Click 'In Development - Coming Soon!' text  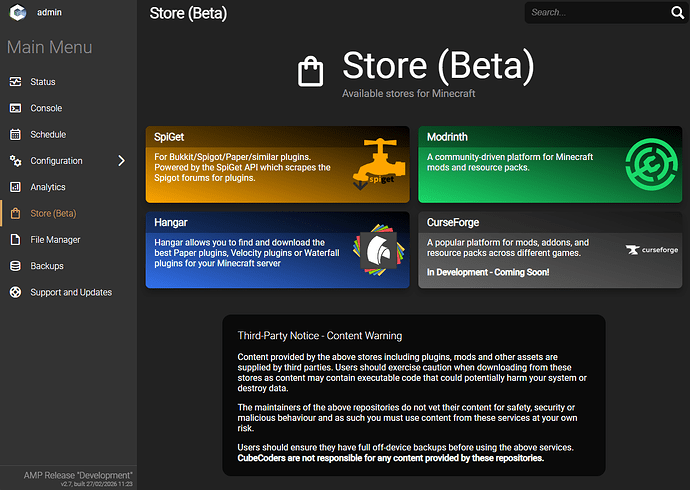(488, 272)
